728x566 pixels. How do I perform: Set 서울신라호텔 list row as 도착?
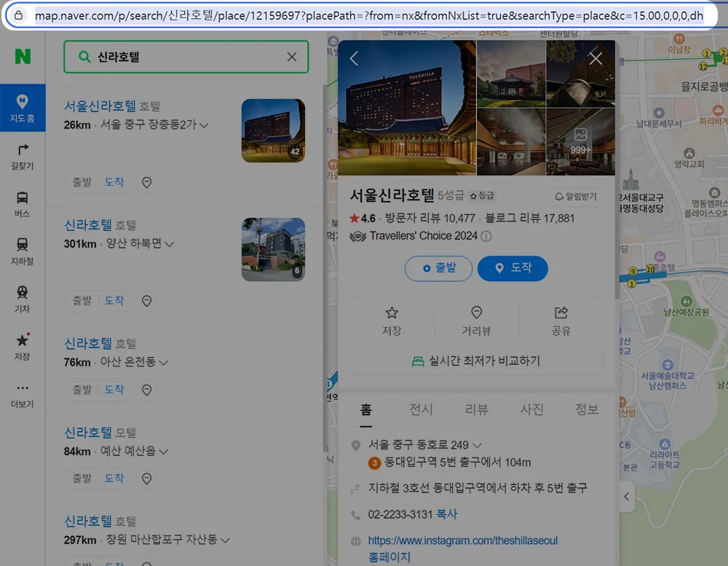[x=114, y=182]
